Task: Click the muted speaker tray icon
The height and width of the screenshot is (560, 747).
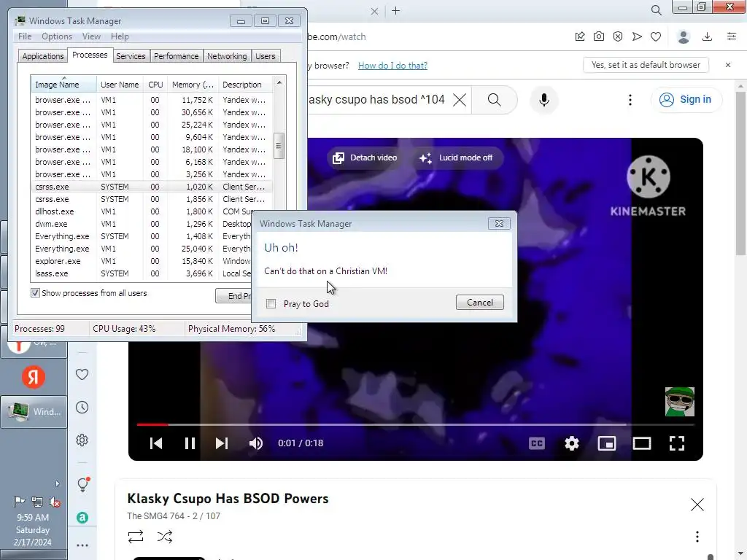Action: click(55, 502)
